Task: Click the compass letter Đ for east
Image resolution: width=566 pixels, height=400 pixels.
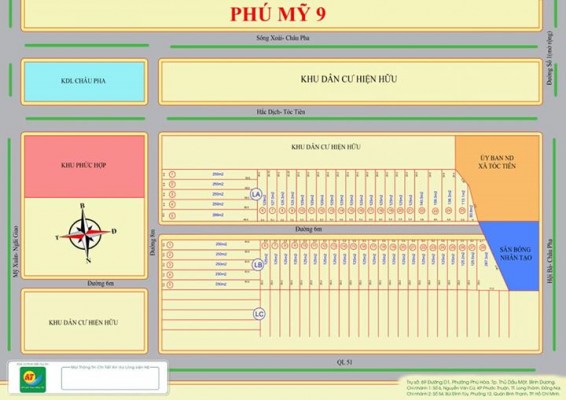Action: pyautogui.click(x=114, y=231)
